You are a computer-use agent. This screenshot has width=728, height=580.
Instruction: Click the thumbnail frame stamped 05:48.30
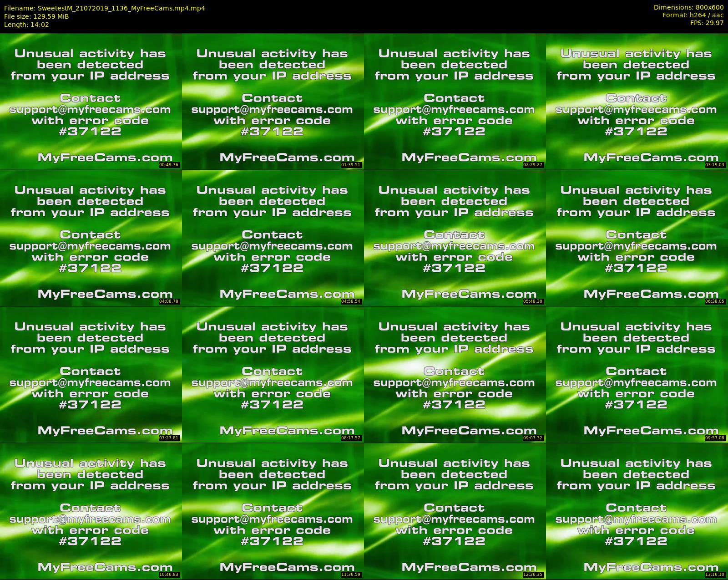[455, 238]
